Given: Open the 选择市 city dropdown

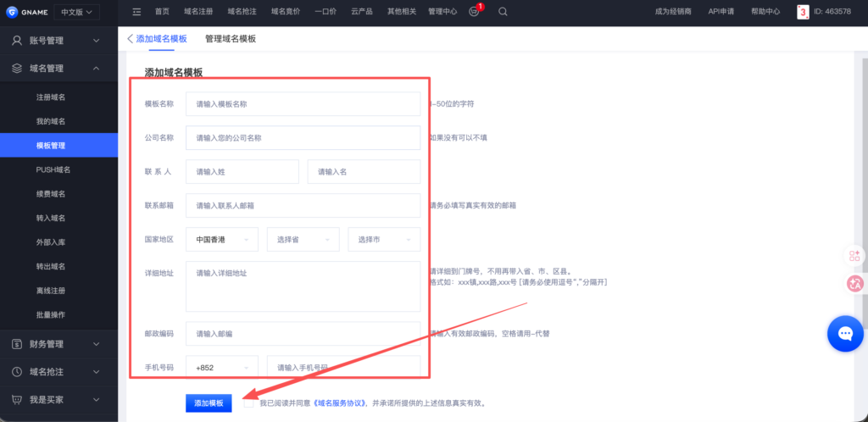Looking at the screenshot, I should 384,240.
